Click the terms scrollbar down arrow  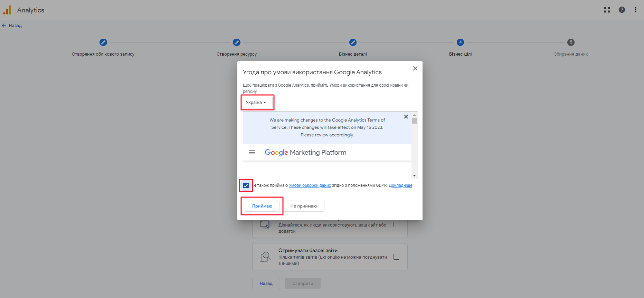(414, 176)
